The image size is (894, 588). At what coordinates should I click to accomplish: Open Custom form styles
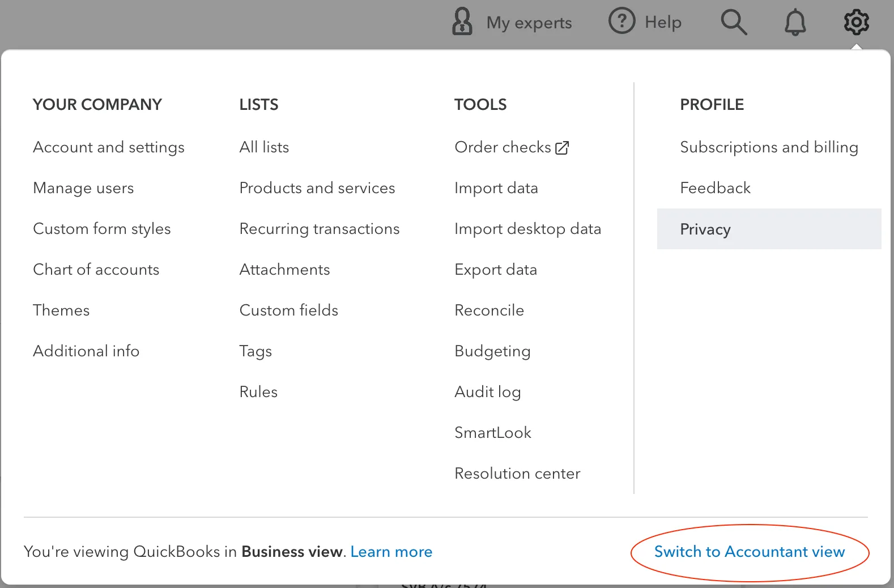102,229
